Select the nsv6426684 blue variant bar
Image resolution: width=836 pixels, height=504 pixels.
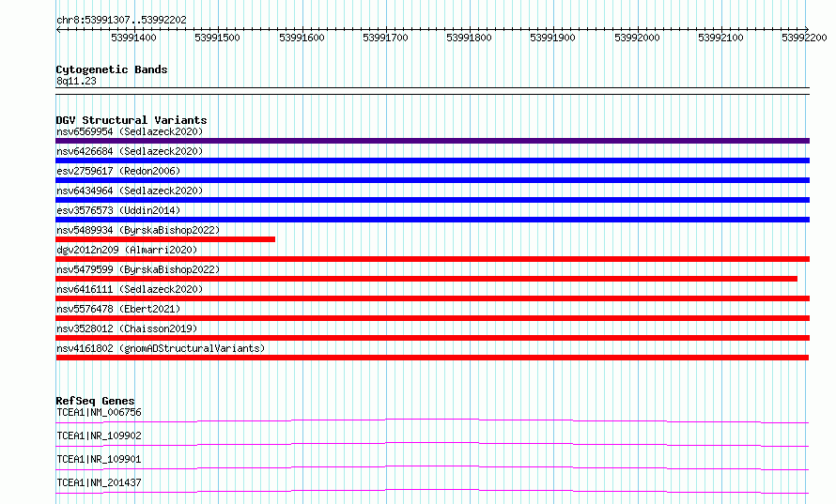click(432, 160)
